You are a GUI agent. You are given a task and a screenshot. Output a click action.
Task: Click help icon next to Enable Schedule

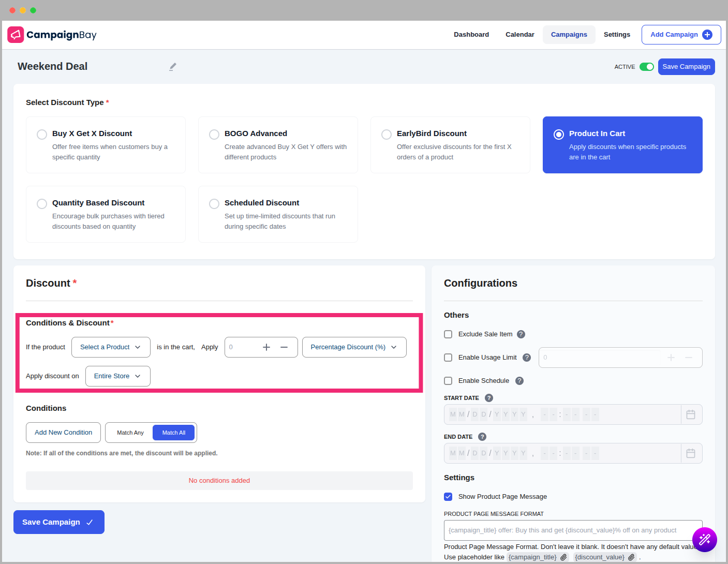click(x=519, y=381)
